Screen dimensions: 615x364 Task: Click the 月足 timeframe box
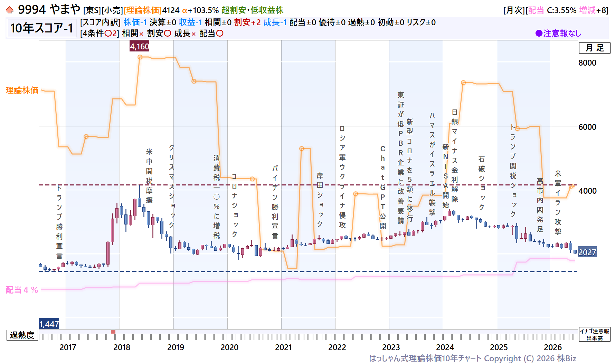tap(595, 48)
